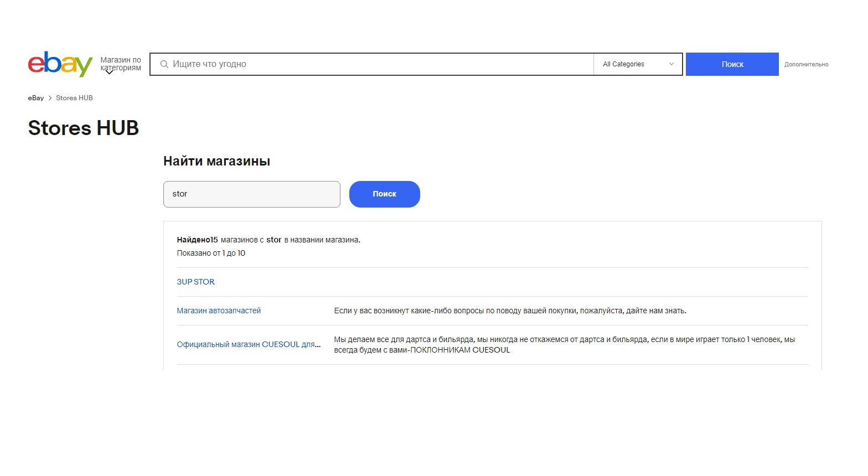Go to eBay breadcrumb link
This screenshot has height=476, width=868.
36,98
